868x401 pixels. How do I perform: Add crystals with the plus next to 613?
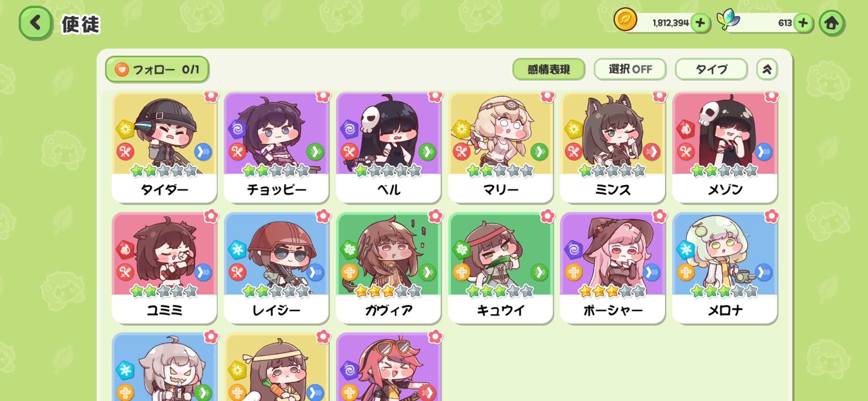tap(803, 23)
